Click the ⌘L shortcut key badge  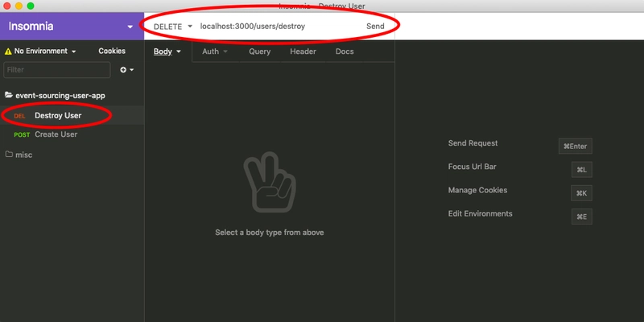581,170
